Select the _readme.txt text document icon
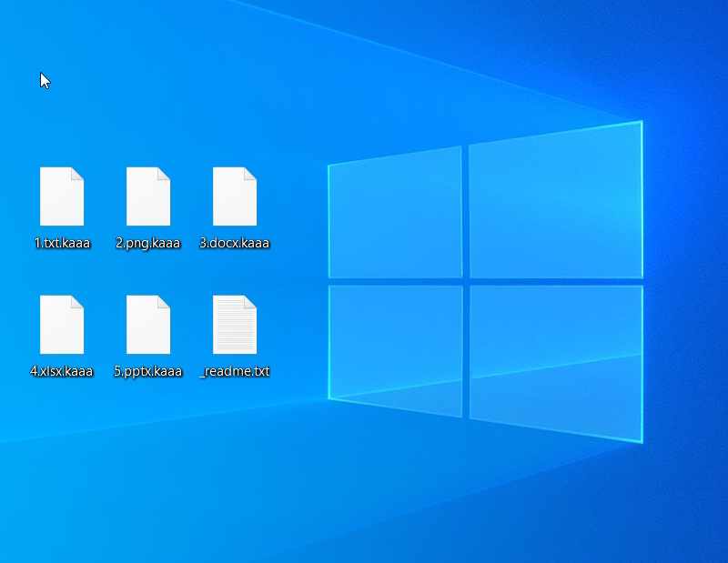The width and height of the screenshot is (728, 563). (x=235, y=325)
